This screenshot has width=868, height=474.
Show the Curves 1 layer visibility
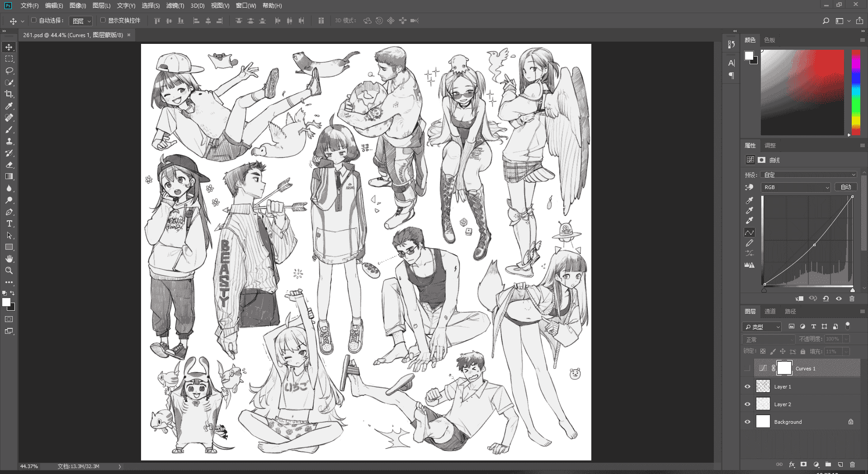[747, 368]
